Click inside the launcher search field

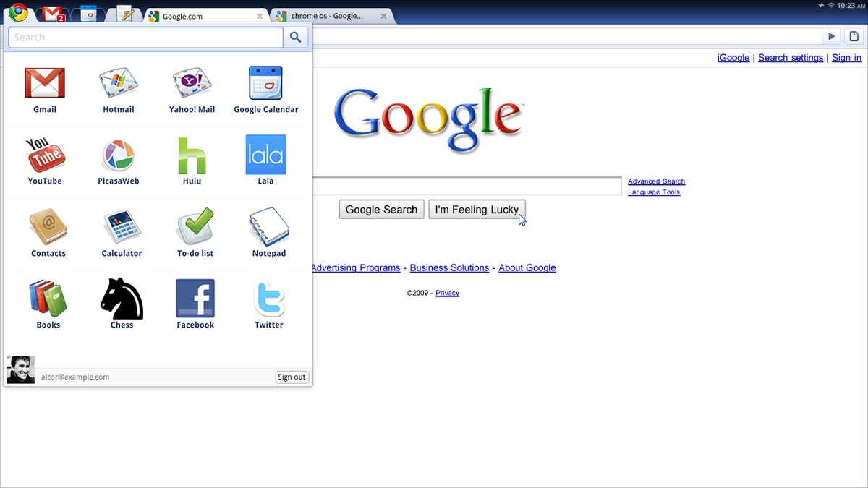pyautogui.click(x=145, y=36)
